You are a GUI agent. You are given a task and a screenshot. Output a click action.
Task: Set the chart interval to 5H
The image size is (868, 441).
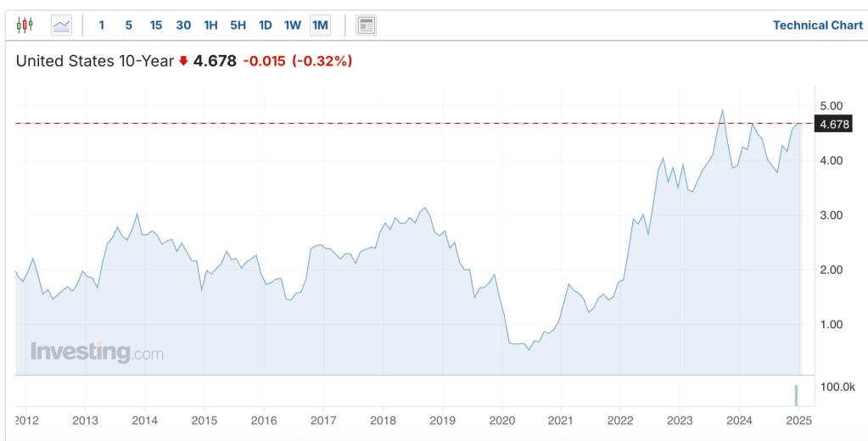point(238,25)
